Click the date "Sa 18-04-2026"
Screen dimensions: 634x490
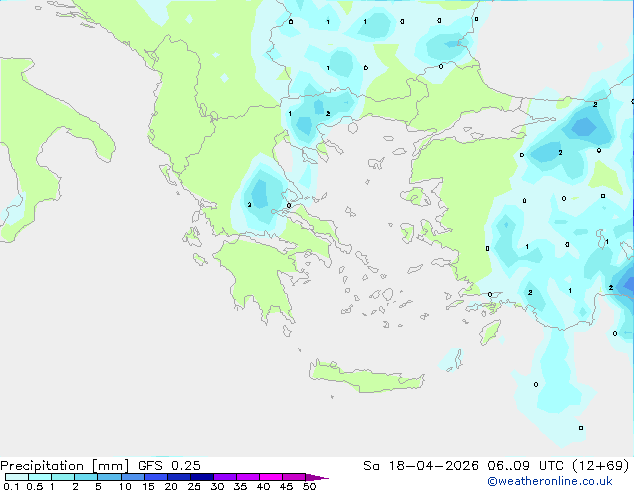coord(421,466)
